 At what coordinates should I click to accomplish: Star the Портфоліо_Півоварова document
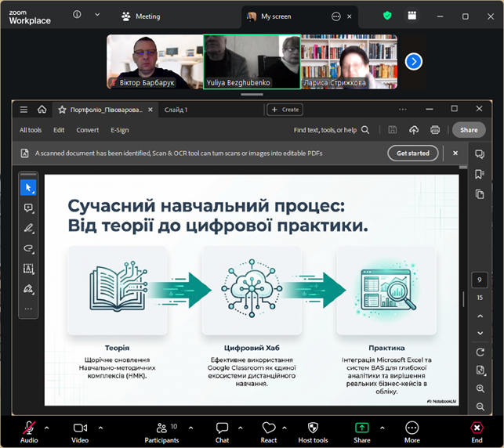[x=62, y=110]
